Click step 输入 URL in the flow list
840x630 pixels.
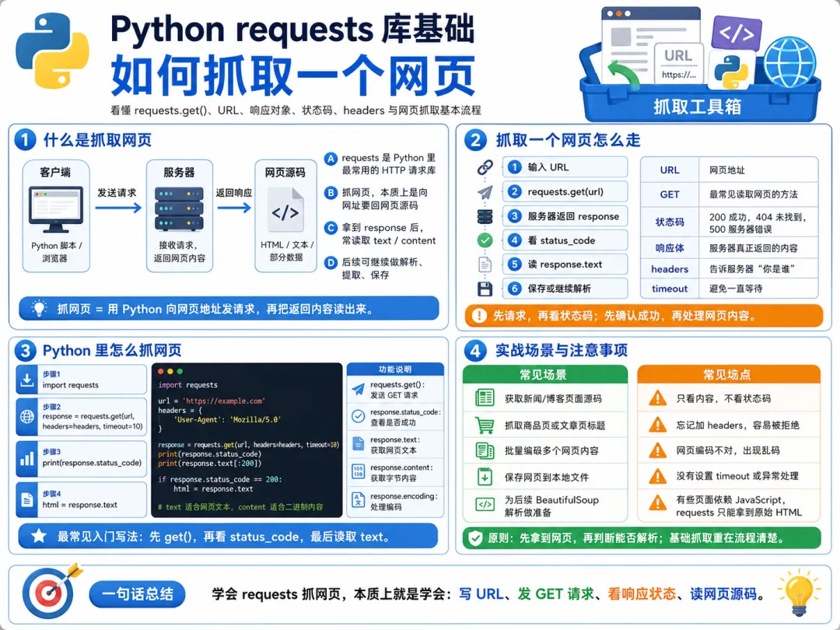565,167
